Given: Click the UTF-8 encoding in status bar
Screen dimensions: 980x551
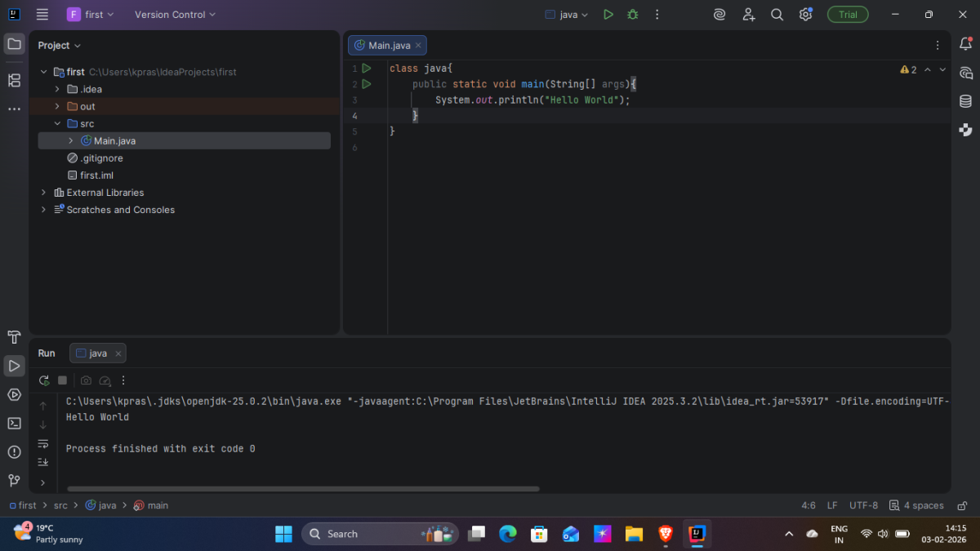Looking at the screenshot, I should pyautogui.click(x=863, y=505).
